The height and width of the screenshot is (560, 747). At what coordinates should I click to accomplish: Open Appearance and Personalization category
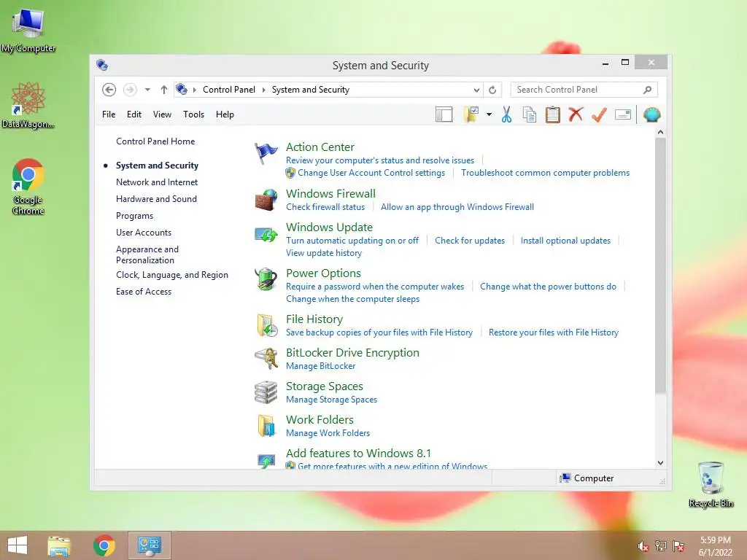point(147,254)
